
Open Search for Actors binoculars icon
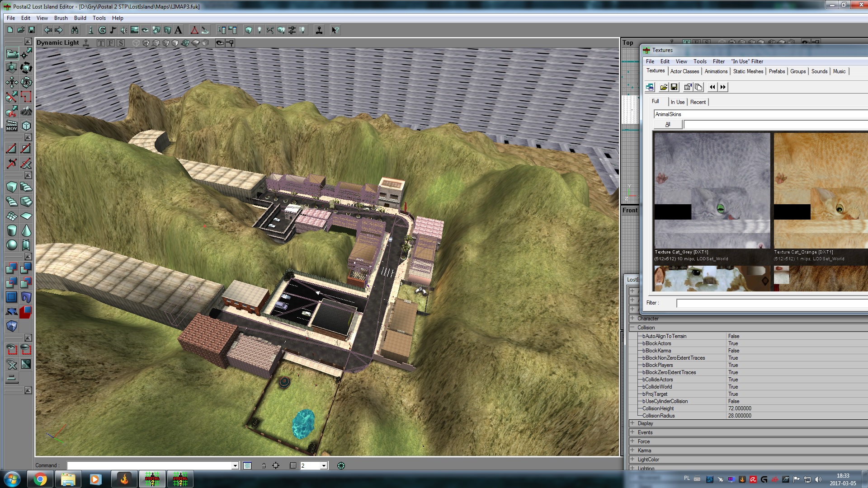click(x=75, y=30)
